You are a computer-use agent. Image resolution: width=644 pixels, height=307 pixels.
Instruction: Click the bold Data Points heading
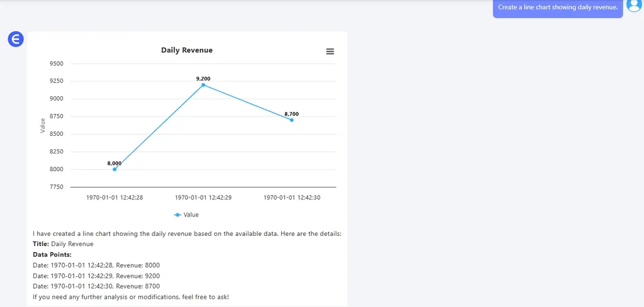[x=52, y=255]
